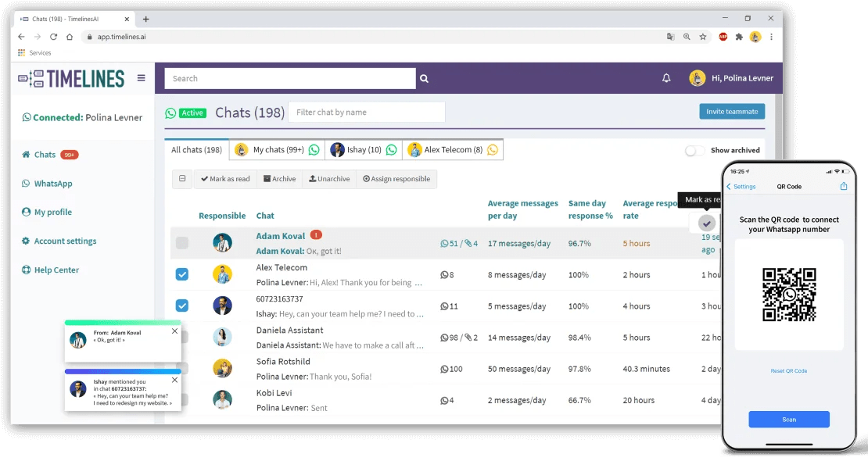Open the Chrome three-dot menu
The image size is (868, 461).
tap(771, 37)
